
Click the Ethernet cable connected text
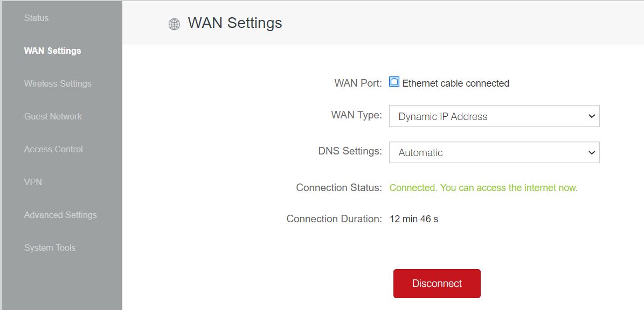click(x=455, y=83)
